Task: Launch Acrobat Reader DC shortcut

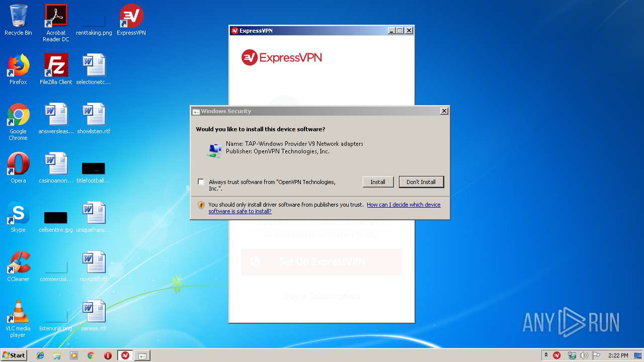Action: pyautogui.click(x=56, y=23)
